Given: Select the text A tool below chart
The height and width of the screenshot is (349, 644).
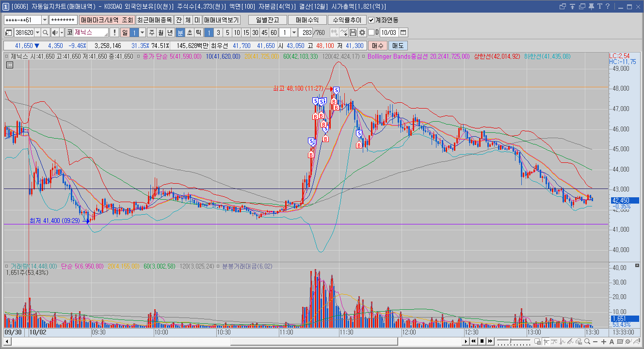Looking at the screenshot, I should (612, 342).
